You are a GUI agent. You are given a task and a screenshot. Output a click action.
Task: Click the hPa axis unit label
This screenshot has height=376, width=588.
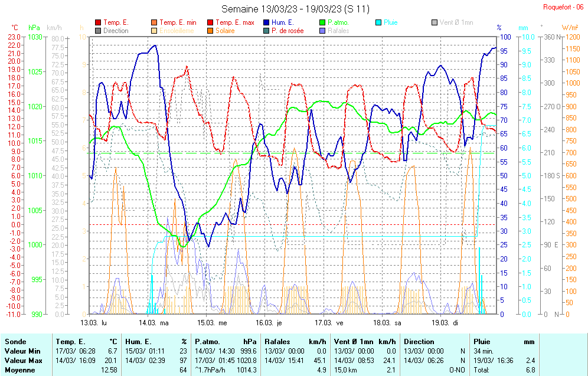(34, 28)
